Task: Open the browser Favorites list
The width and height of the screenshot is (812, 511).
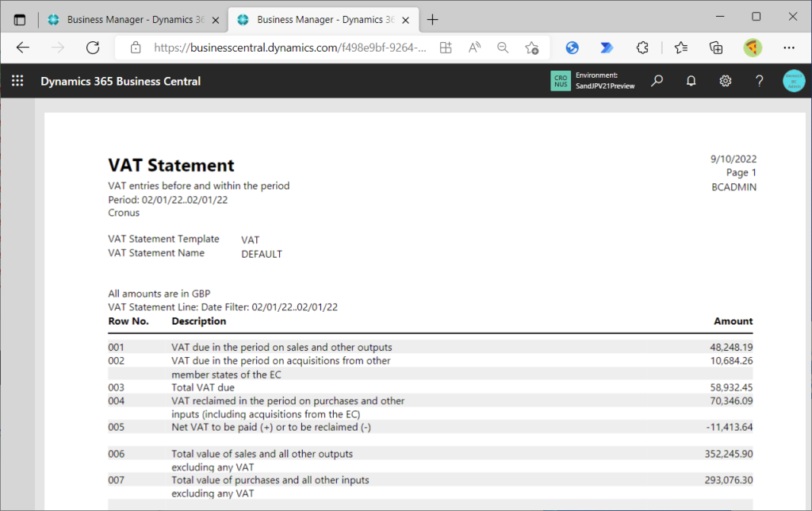Action: (680, 48)
